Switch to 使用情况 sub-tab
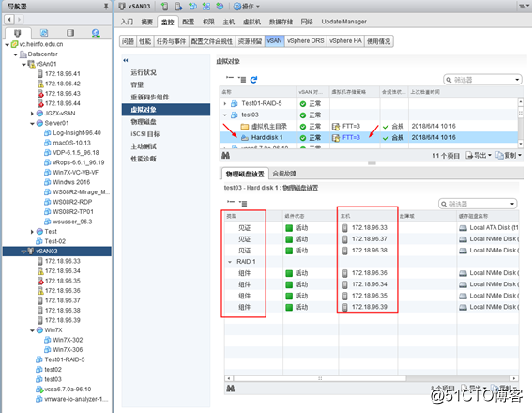Screen dimensions: 532x413 pyautogui.click(x=378, y=41)
